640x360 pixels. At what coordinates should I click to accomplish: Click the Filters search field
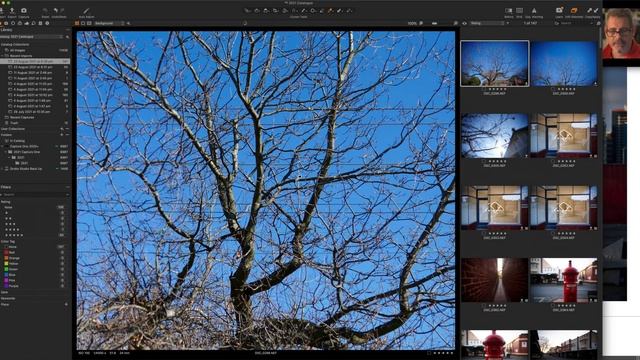[x=35, y=195]
